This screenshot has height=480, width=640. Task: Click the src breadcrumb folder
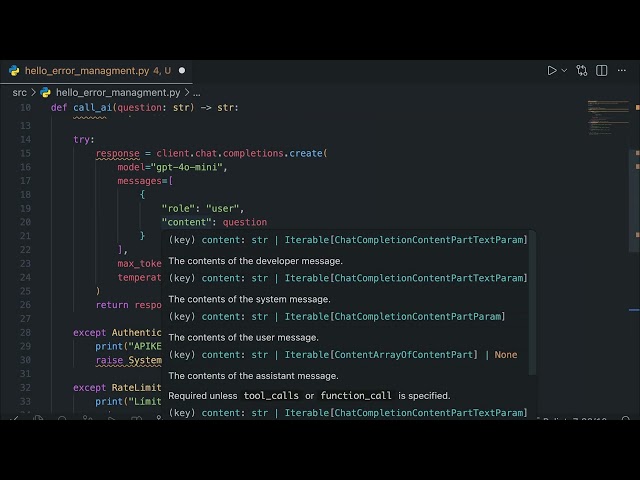click(x=20, y=93)
